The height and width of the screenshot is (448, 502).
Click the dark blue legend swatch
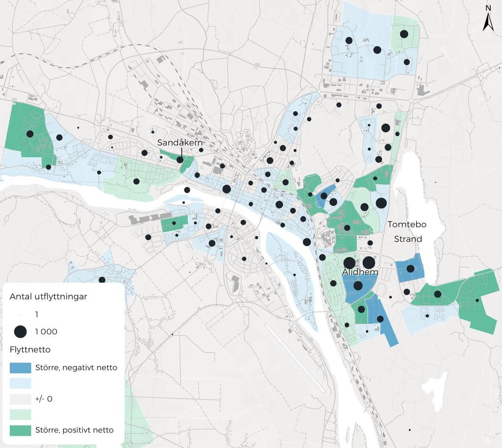coord(21,368)
